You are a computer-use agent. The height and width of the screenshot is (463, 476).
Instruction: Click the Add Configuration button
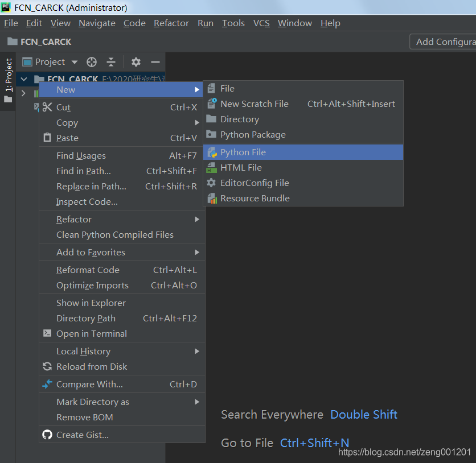(x=443, y=42)
